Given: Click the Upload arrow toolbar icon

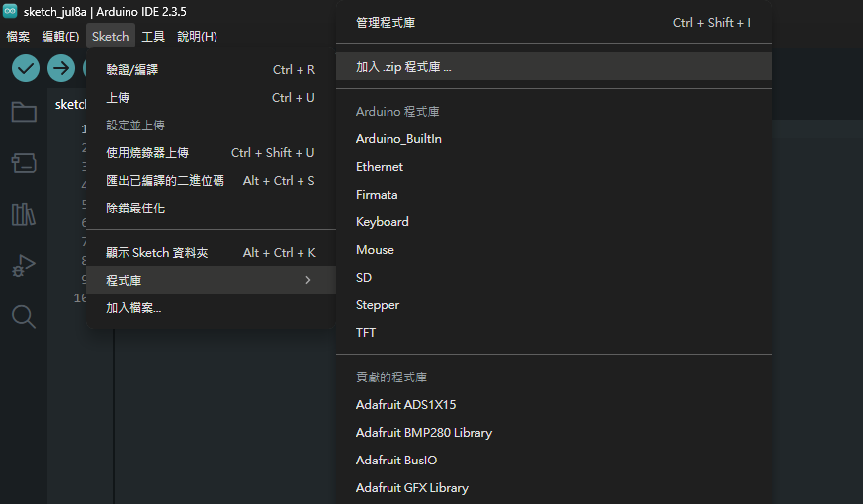Looking at the screenshot, I should click(60, 69).
